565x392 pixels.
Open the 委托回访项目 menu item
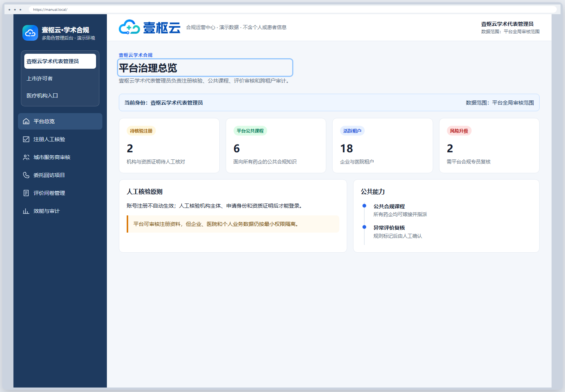(x=60, y=175)
